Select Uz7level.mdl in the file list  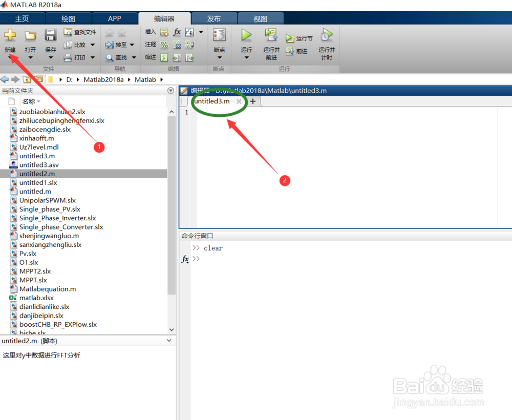tap(39, 147)
